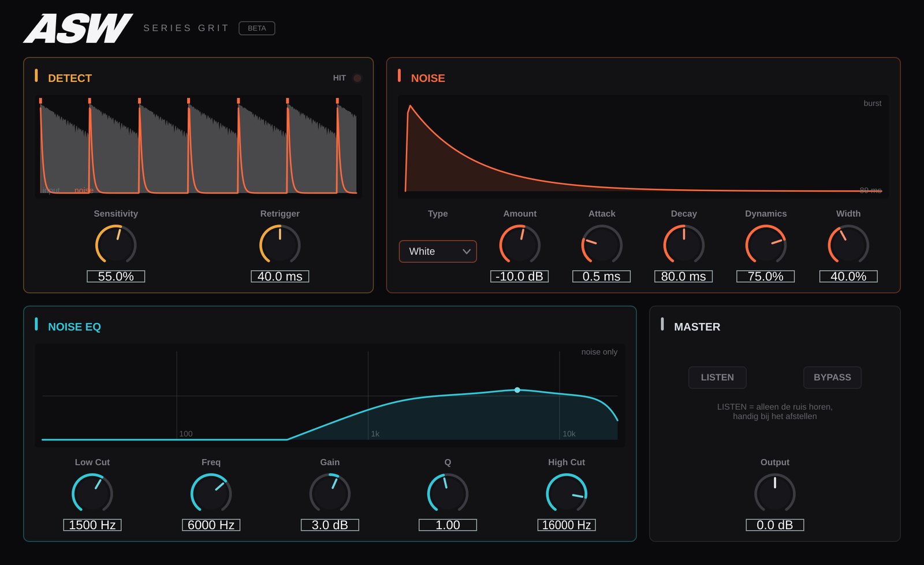Click the 1.00 Q value field
Viewport: 924px width, 565px height.
(x=448, y=525)
